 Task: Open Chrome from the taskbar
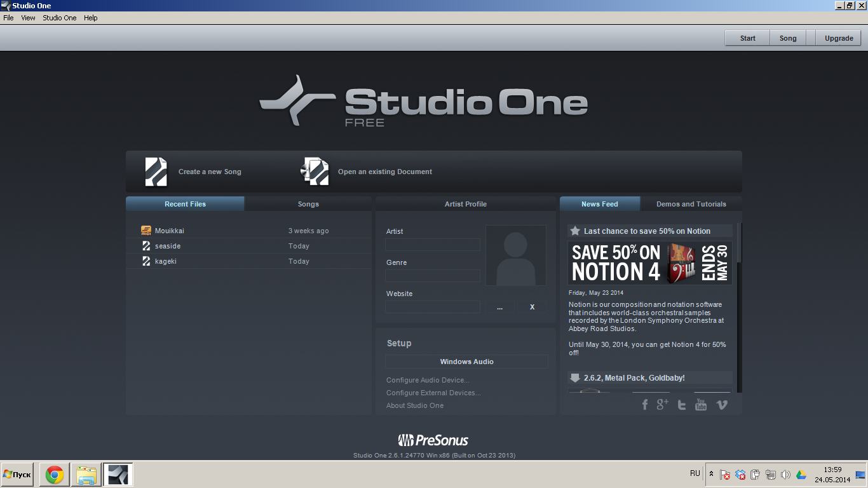(55, 475)
